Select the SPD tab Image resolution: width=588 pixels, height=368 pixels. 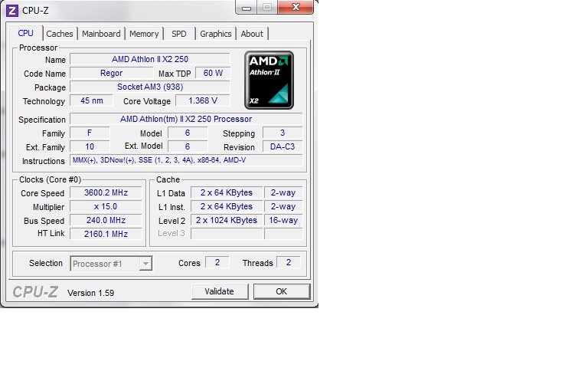tap(179, 34)
